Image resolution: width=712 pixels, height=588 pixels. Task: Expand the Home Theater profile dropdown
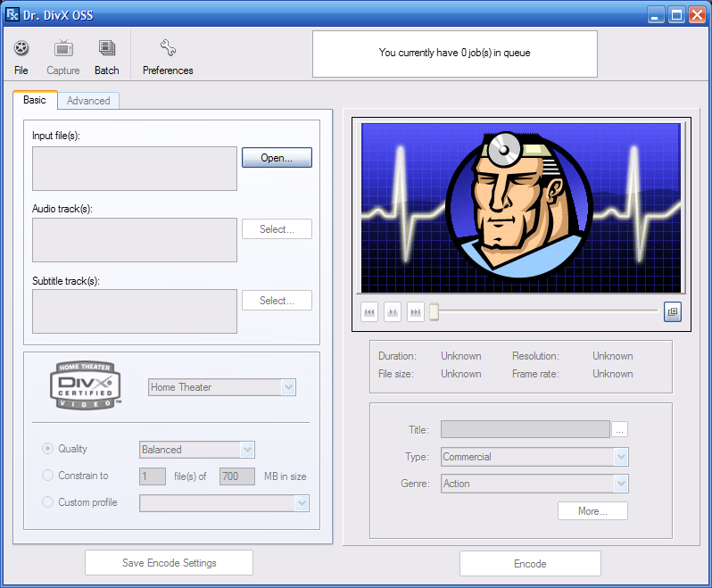click(288, 387)
